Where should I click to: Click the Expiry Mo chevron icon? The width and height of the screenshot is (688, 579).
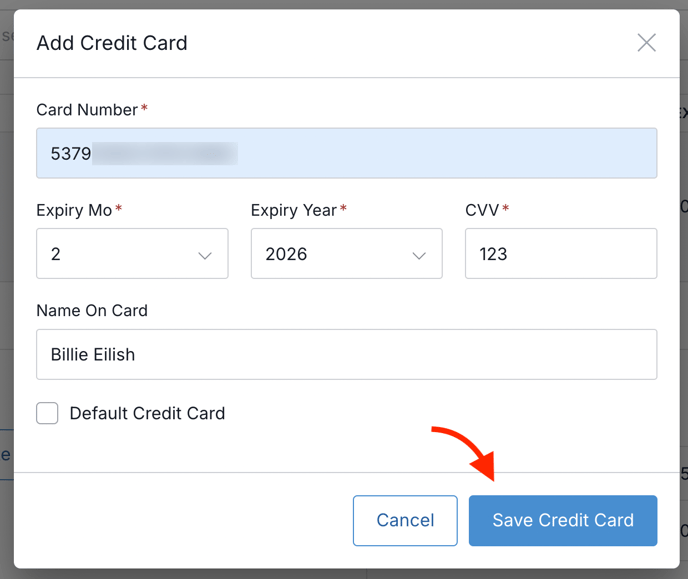[205, 255]
